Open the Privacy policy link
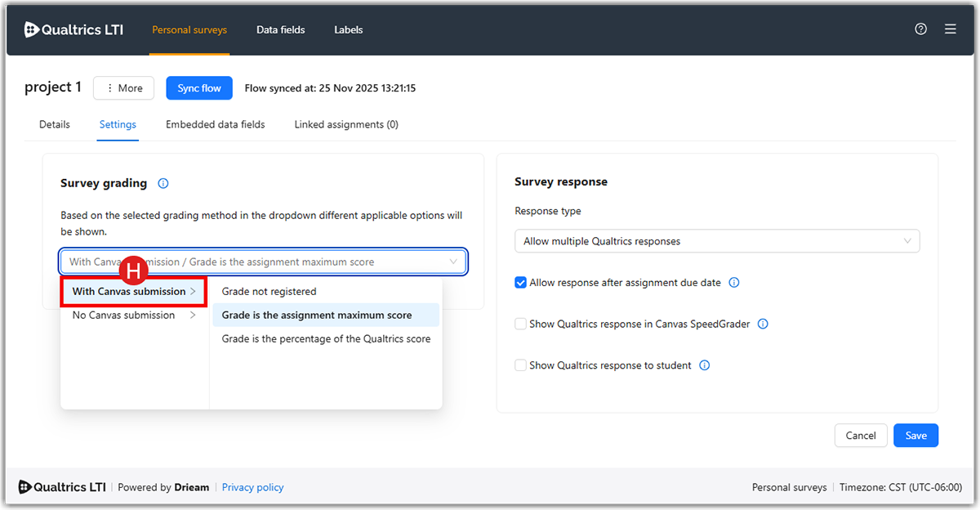 252,487
